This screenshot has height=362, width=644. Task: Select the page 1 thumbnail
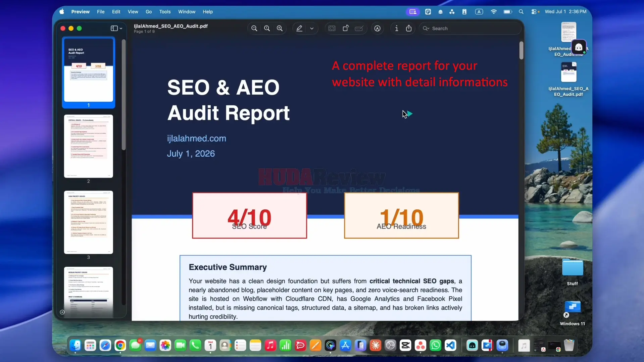coord(89,70)
